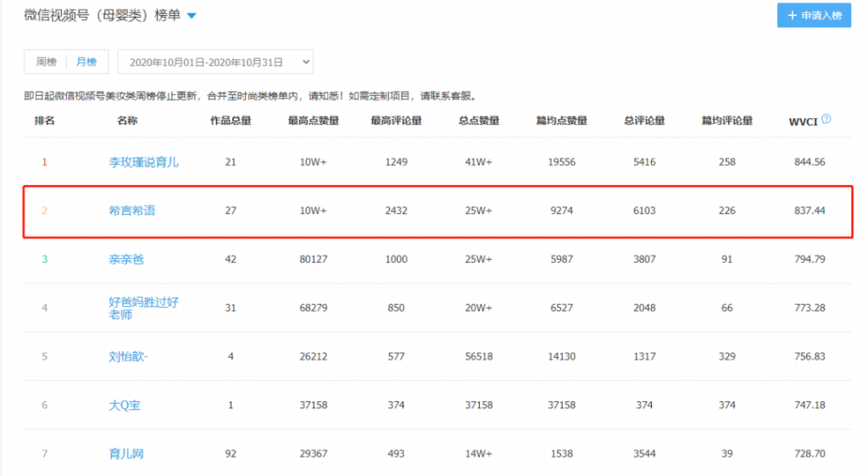Screen dimensions: 868x476
Task: Select the 月榜 monthly ranking tab
Action: 86,62
